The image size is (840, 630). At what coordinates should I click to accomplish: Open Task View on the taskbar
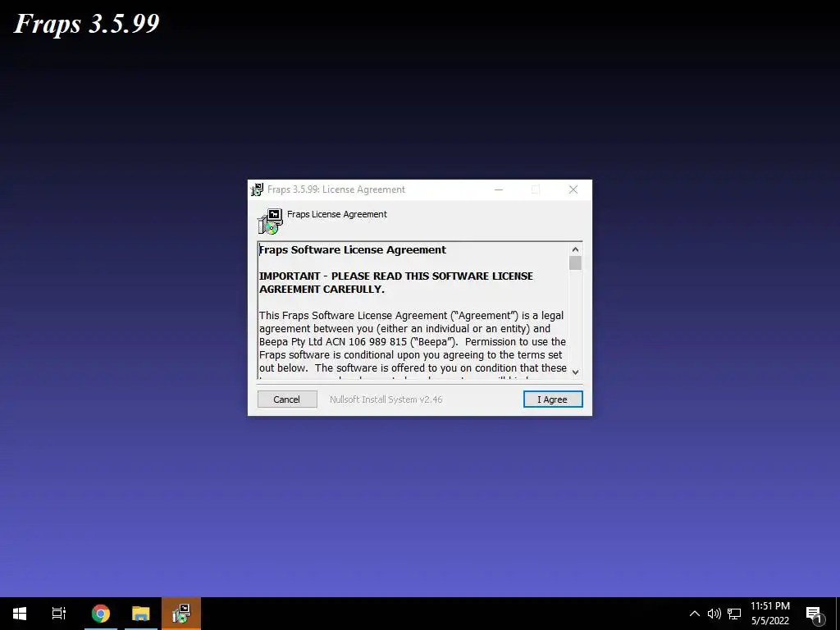(x=59, y=614)
